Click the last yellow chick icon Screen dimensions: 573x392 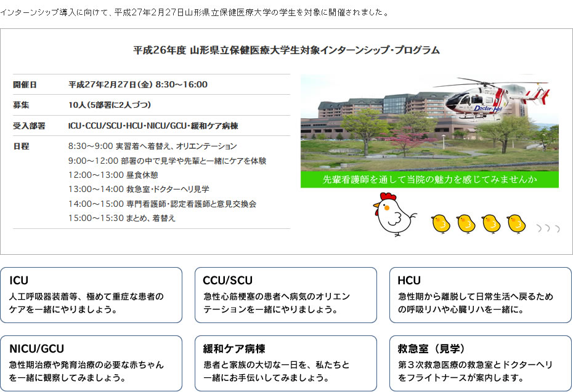[517, 222]
